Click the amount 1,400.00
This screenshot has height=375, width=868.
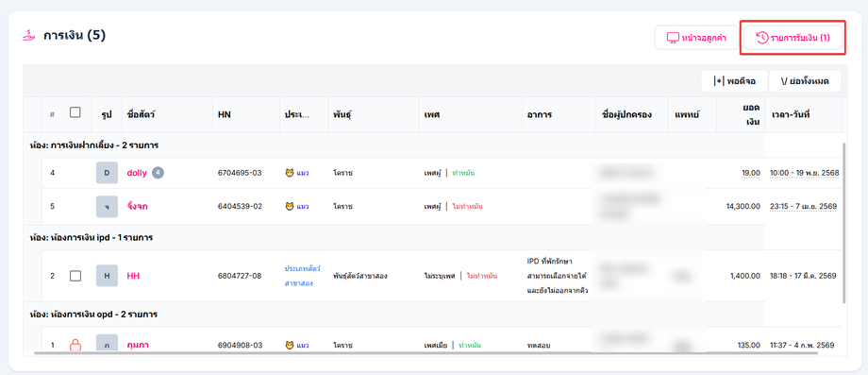coord(745,275)
